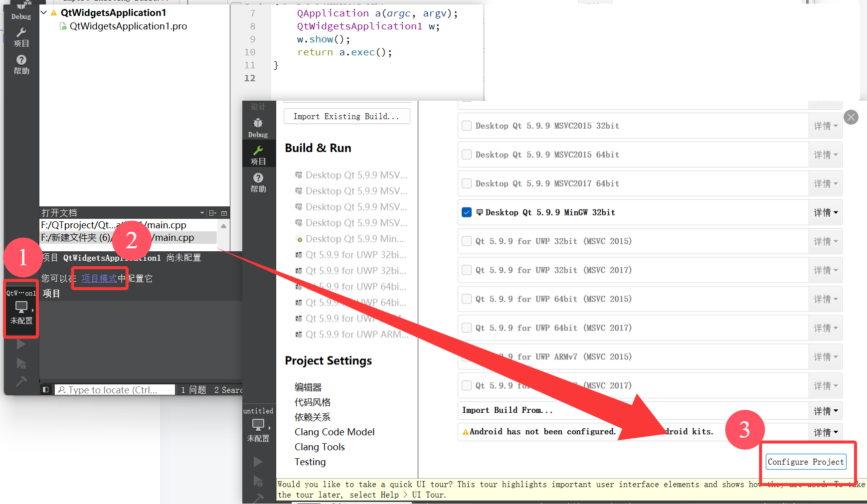This screenshot has width=867, height=504.
Task: Open the untitled 未配置 kit selector
Action: coord(258,424)
